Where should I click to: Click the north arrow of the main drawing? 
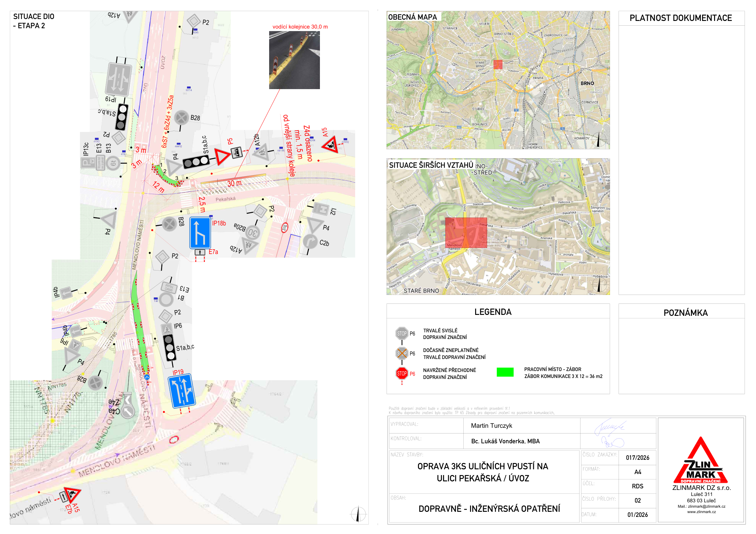tap(358, 514)
